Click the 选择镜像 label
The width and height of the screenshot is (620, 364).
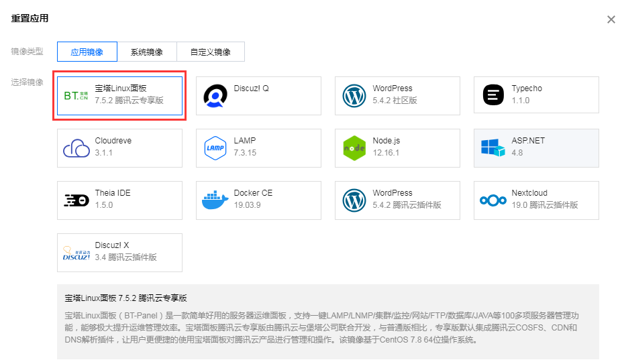27,82
